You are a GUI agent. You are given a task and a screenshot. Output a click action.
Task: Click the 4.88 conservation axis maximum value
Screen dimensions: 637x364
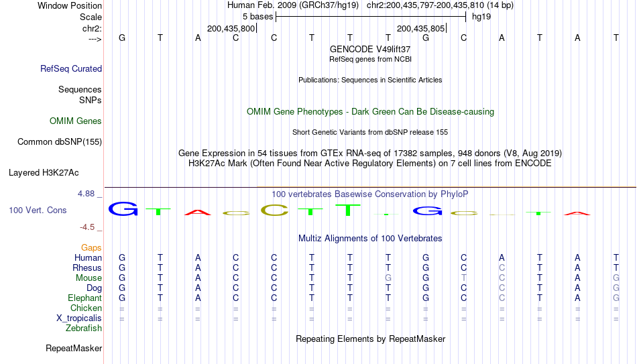pyautogui.click(x=86, y=194)
